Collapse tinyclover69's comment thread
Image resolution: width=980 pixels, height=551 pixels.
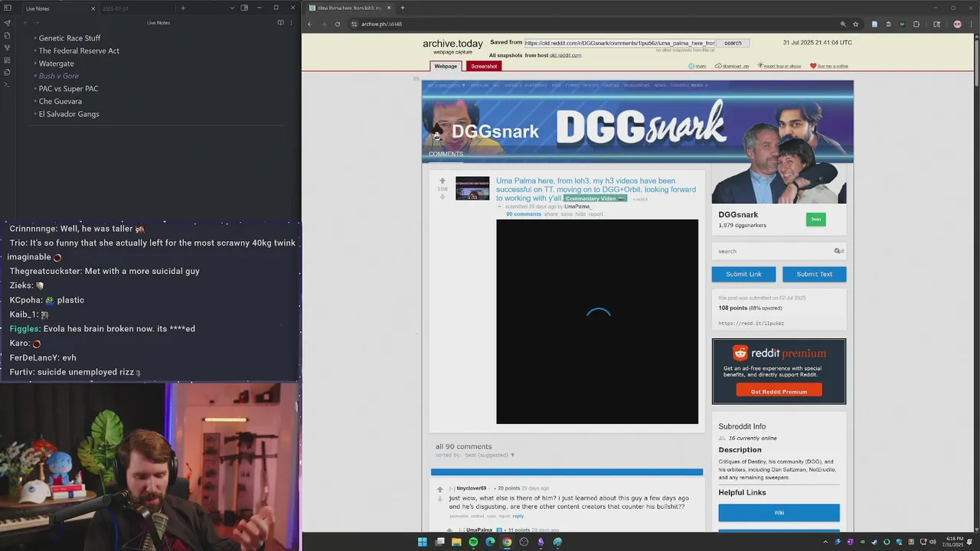tap(452, 488)
